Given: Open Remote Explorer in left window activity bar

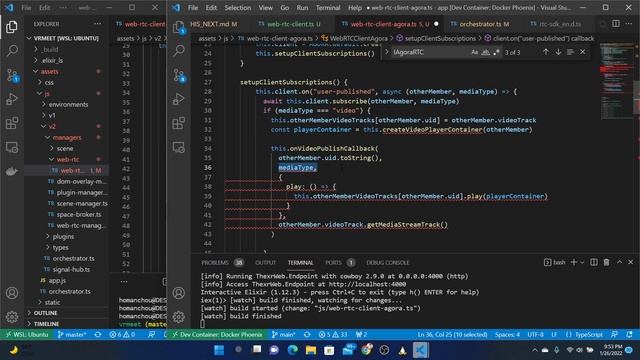Looking at the screenshot, I should pyautogui.click(x=12, y=147).
